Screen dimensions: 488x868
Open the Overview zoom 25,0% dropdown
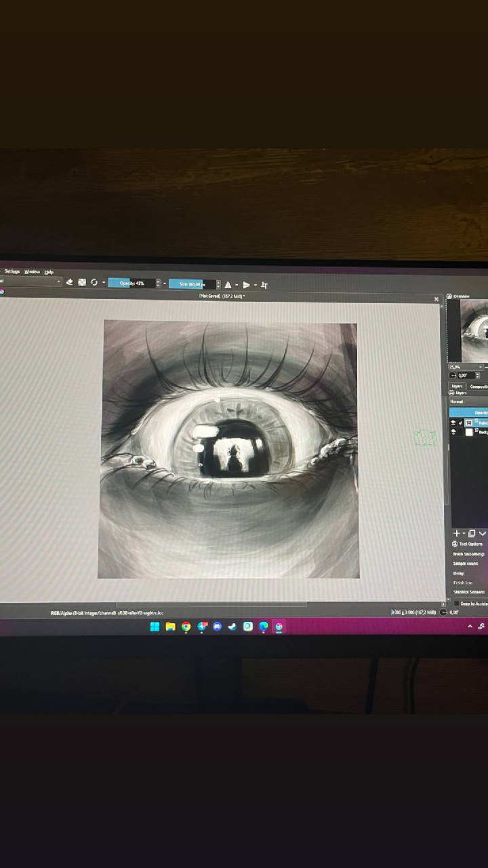click(466, 367)
